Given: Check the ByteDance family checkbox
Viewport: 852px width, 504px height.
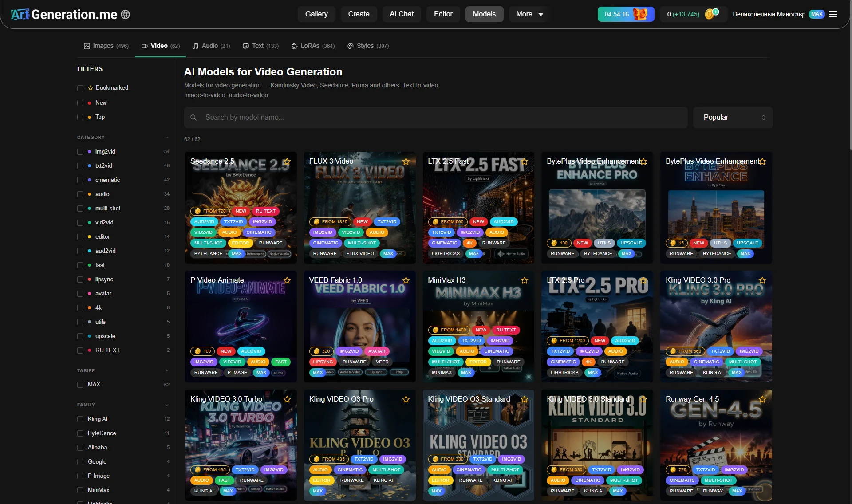Looking at the screenshot, I should coord(80,433).
